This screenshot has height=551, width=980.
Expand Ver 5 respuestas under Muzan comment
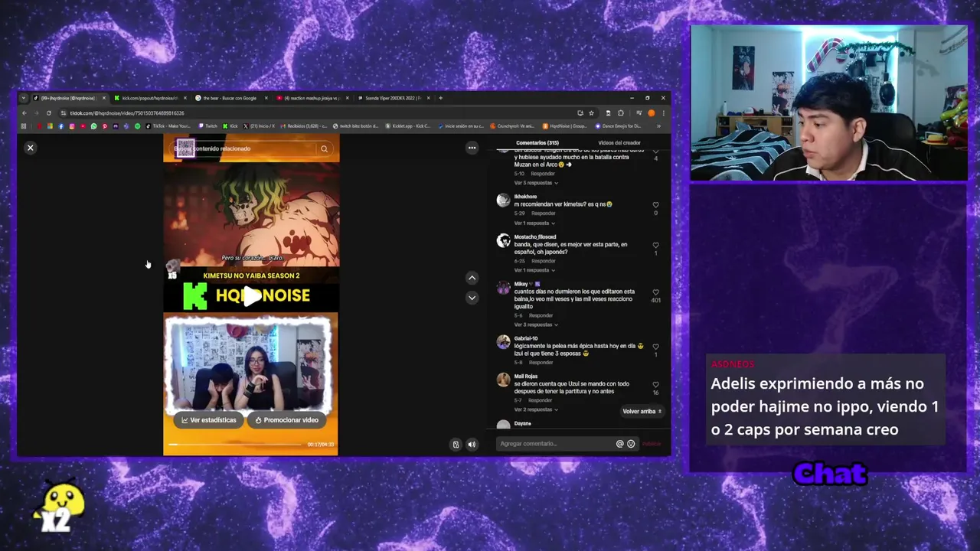536,183
